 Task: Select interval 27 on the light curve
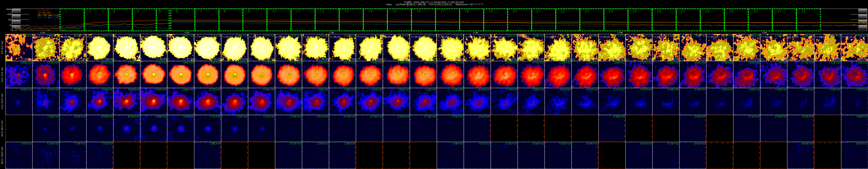[688, 20]
